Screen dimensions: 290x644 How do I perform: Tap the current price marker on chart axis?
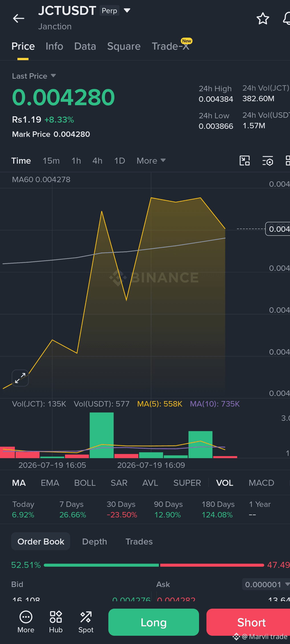coord(278,229)
